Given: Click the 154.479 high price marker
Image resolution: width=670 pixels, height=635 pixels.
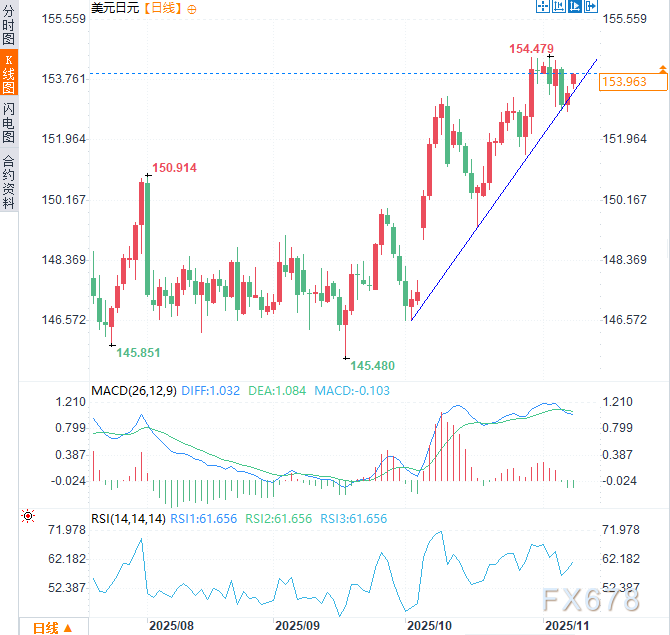Looking at the screenshot, I should click(531, 48).
